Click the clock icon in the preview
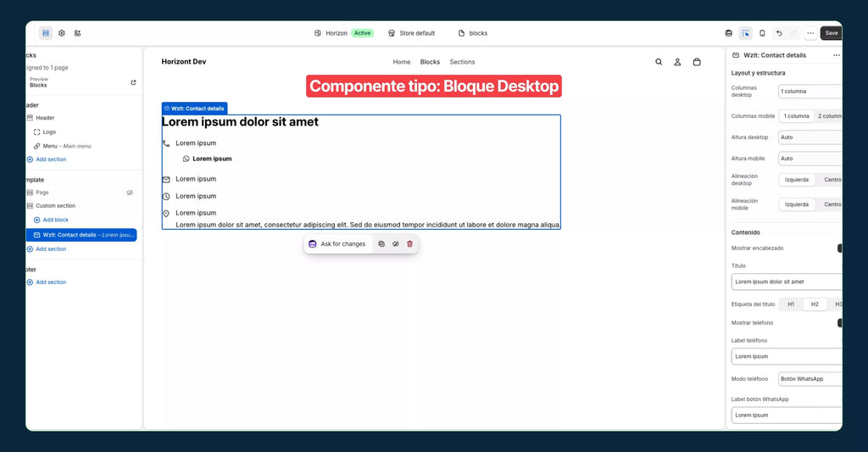This screenshot has height=452, width=868. tap(166, 197)
